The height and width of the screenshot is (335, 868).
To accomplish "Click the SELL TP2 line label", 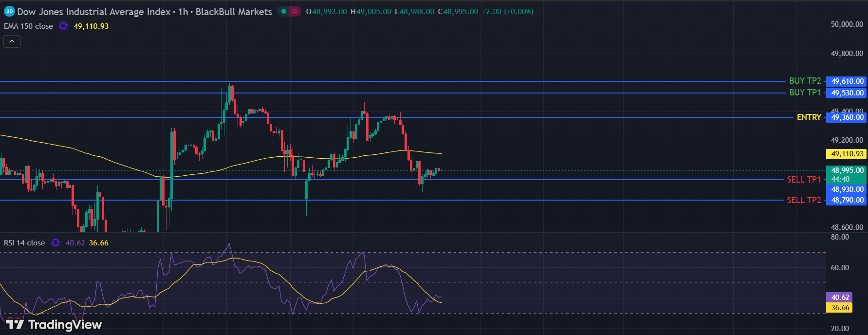I will click(804, 200).
